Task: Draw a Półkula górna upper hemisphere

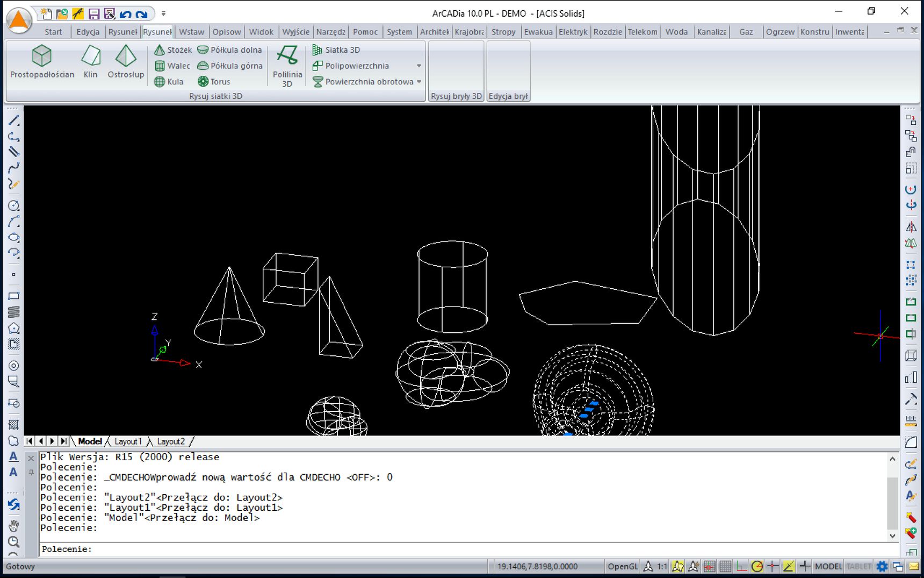Action: [230, 66]
